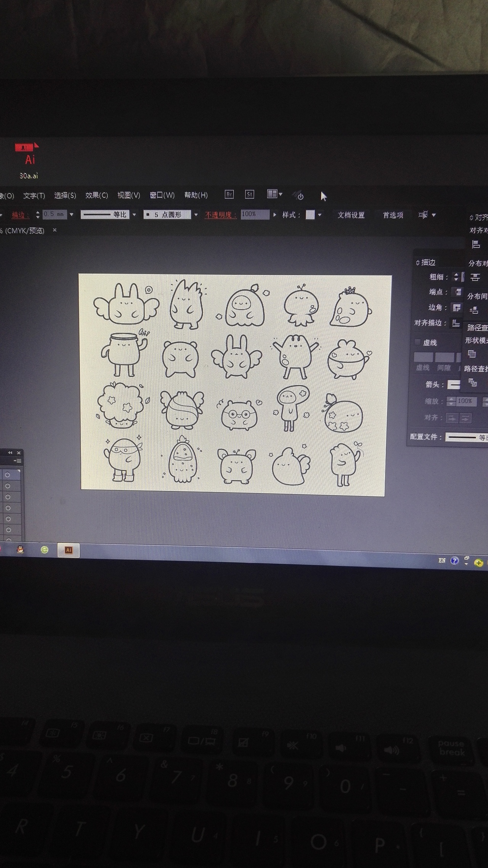Click the horizontal align left icon
This screenshot has height=868, width=488.
475,244
